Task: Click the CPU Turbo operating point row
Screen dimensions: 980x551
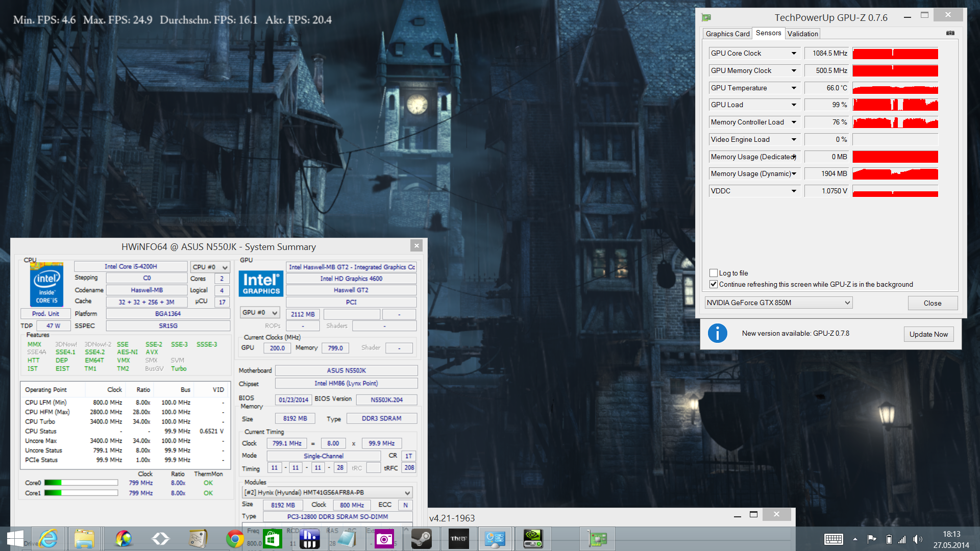Action: tap(125, 421)
